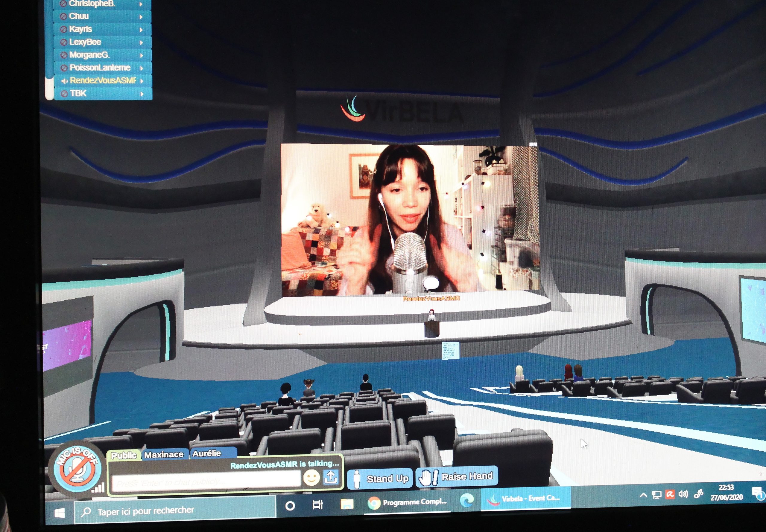Click the speaker icon next to RendezVousASMR
Screen dimensions: 766x532
[x=64, y=81]
